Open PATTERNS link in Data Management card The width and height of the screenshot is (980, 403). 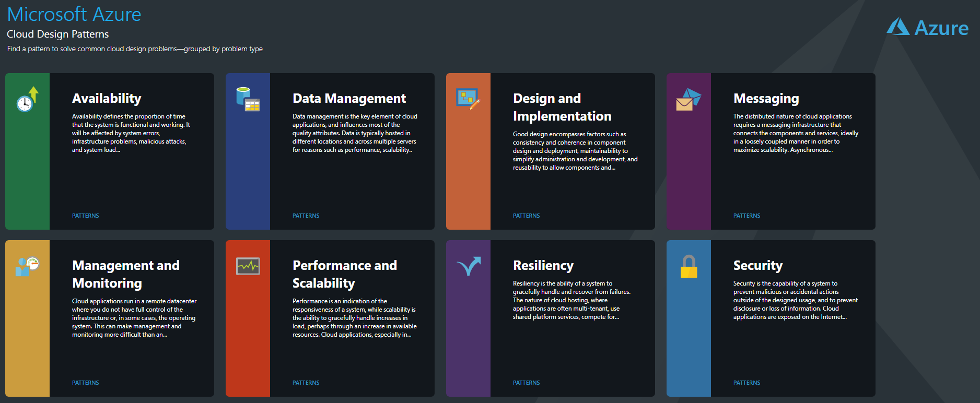click(306, 216)
